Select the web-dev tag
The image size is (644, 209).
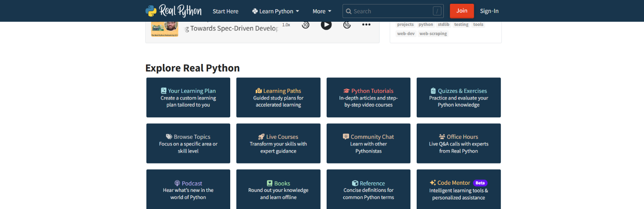pos(406,34)
